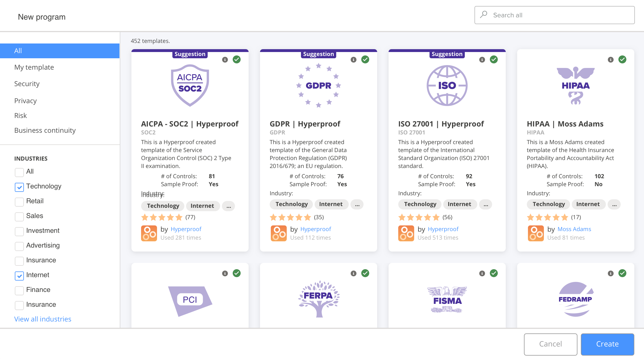Image resolution: width=644 pixels, height=359 pixels.
Task: Click Moss Adams avatar on HIPAA card
Action: pos(536,233)
